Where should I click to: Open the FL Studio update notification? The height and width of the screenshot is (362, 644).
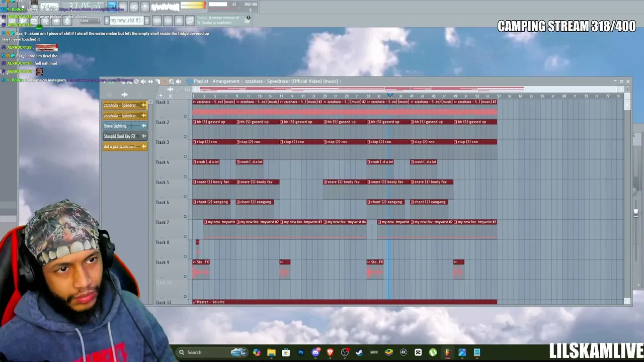(223, 21)
